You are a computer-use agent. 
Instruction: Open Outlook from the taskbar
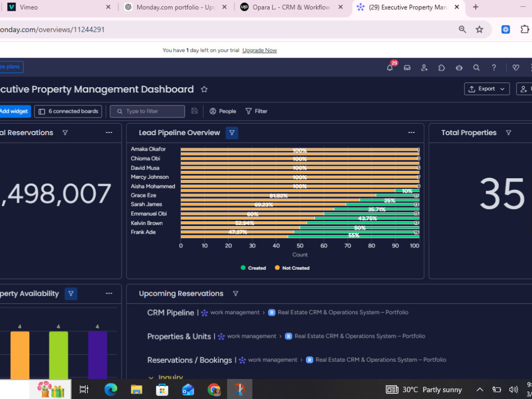pyautogui.click(x=188, y=389)
